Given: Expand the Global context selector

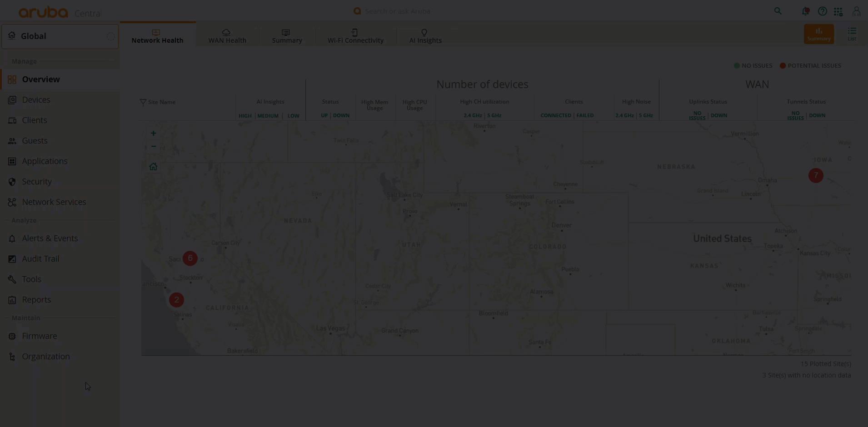Looking at the screenshot, I should pyautogui.click(x=60, y=36).
